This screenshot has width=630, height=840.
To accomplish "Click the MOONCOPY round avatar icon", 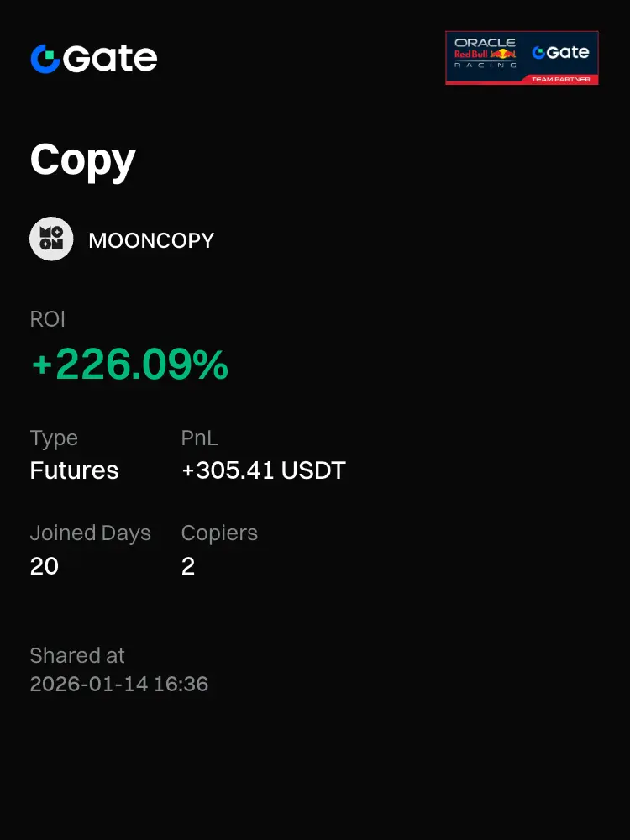I will pos(51,239).
